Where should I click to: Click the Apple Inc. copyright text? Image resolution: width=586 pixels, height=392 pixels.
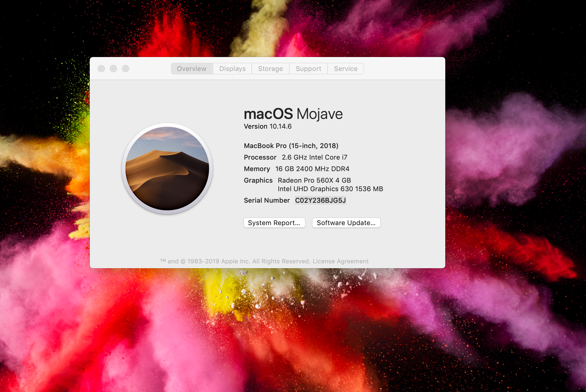[235, 261]
